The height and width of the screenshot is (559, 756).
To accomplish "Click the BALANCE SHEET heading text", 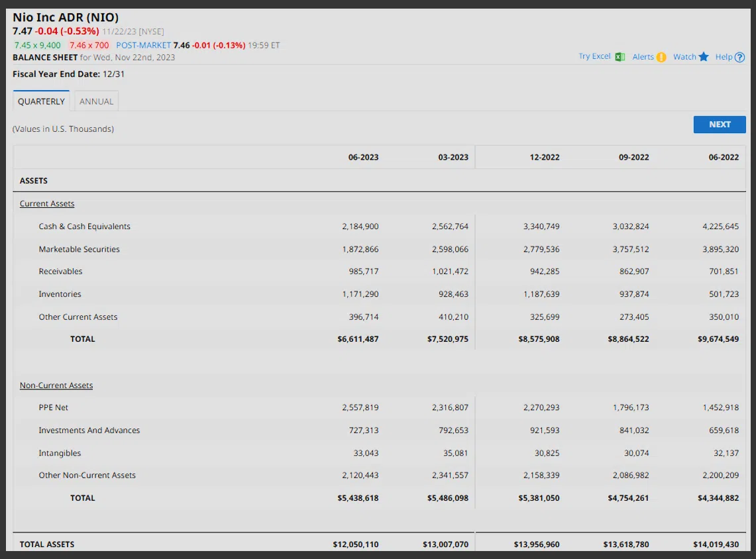I will pos(45,58).
